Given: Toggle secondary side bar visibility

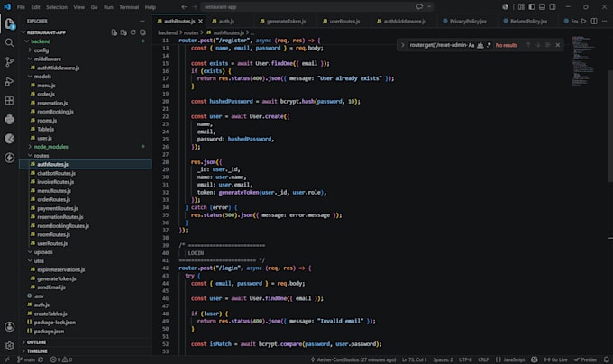Looking at the screenshot, I should pos(553,6).
